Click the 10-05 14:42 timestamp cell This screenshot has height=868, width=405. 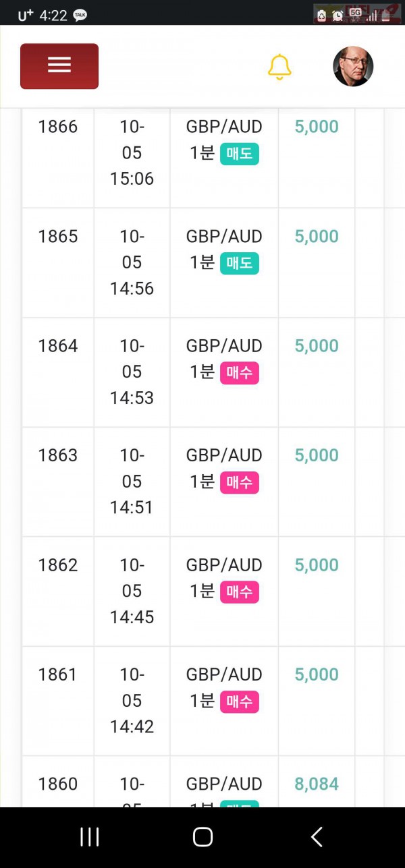tap(132, 700)
